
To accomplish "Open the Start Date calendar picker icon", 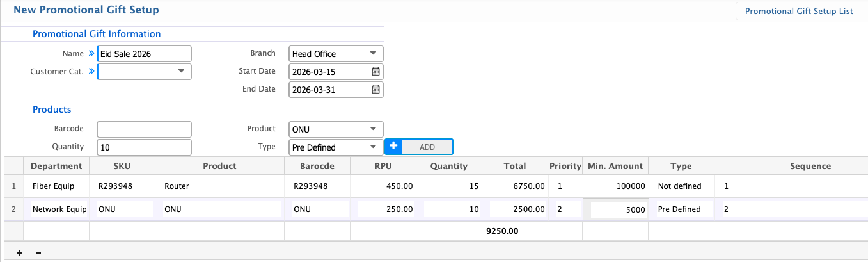I will [x=376, y=72].
